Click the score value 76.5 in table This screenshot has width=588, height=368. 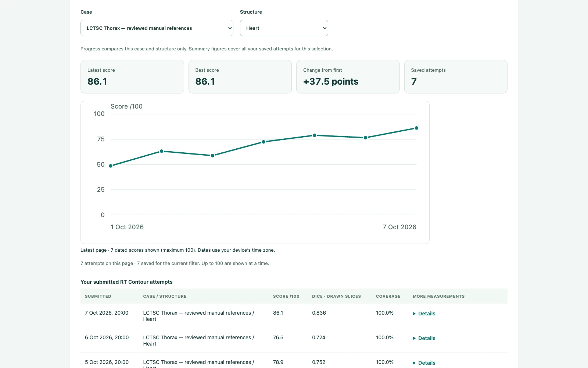pyautogui.click(x=278, y=337)
